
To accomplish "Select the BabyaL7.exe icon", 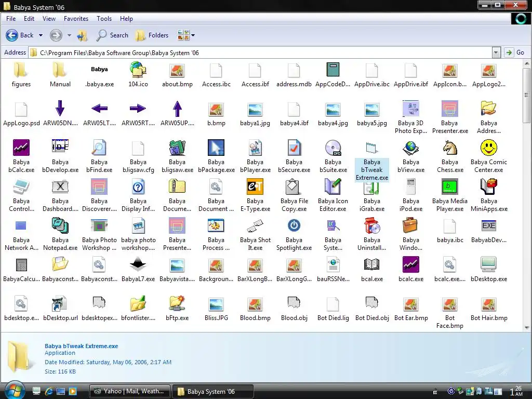I will pyautogui.click(x=138, y=264).
